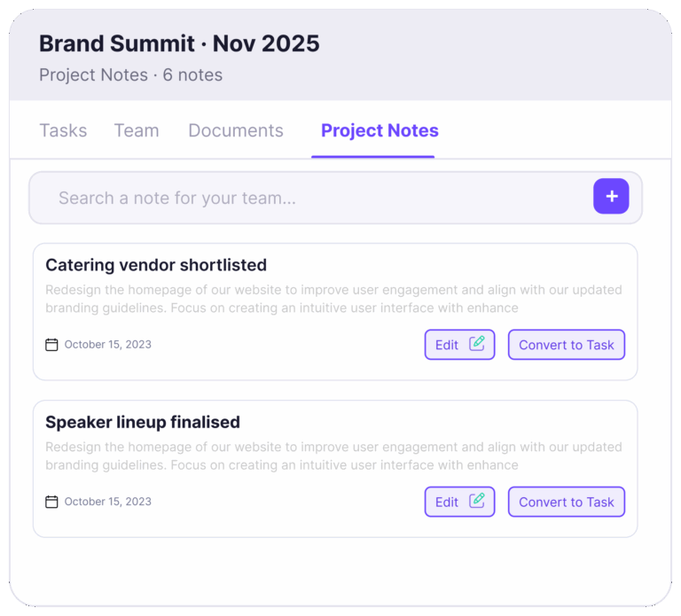Click the pencil icon on Catering vendor note
Screen dimensions: 681x616
477,344
